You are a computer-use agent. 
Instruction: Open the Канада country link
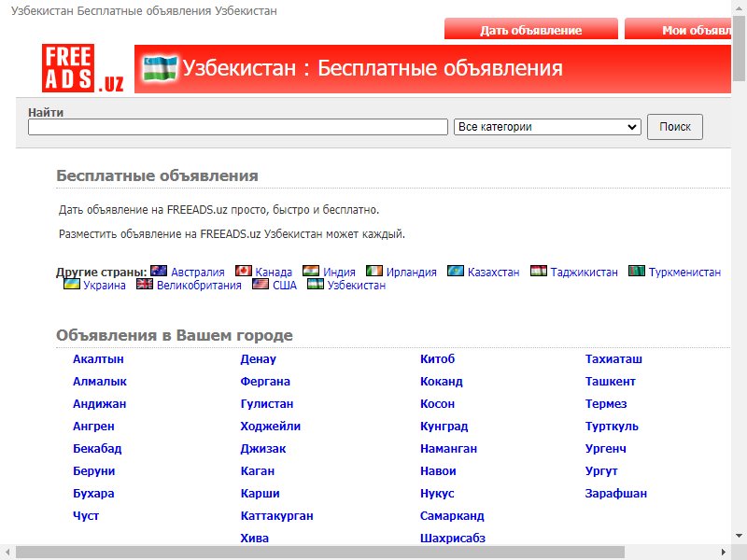pos(274,273)
